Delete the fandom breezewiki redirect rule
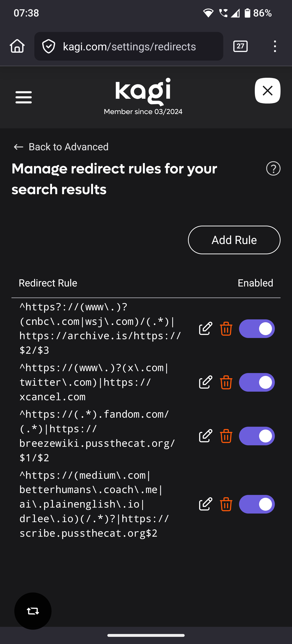 (226, 436)
